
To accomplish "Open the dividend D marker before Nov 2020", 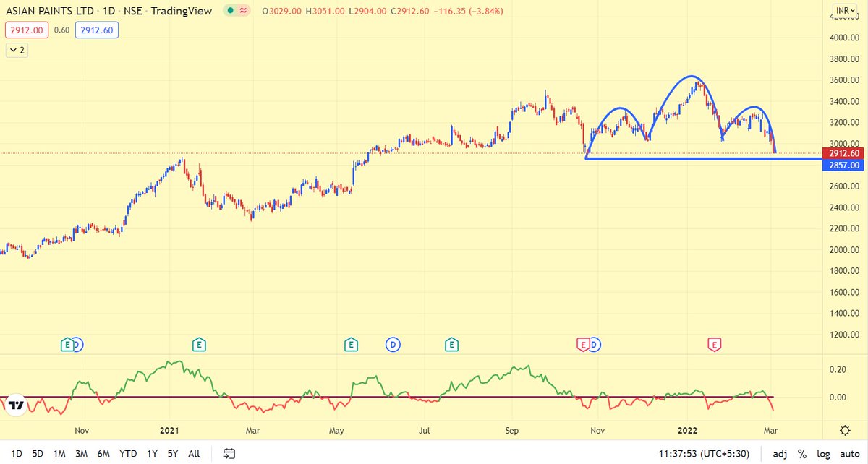I will (77, 345).
